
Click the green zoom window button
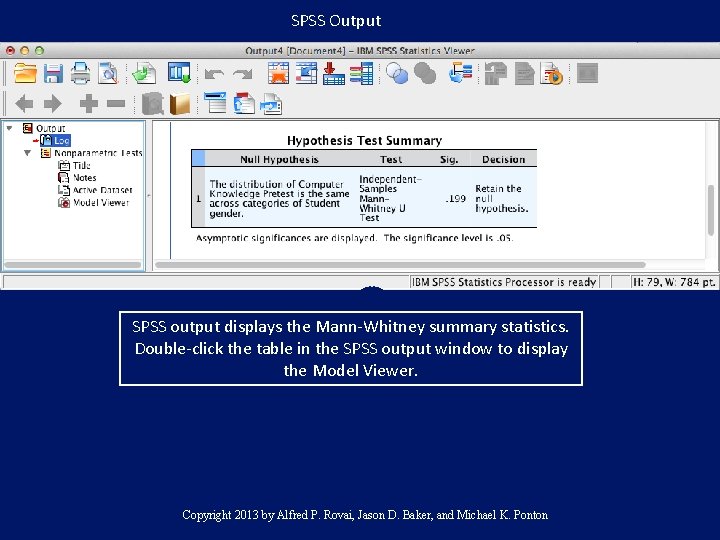[39, 51]
